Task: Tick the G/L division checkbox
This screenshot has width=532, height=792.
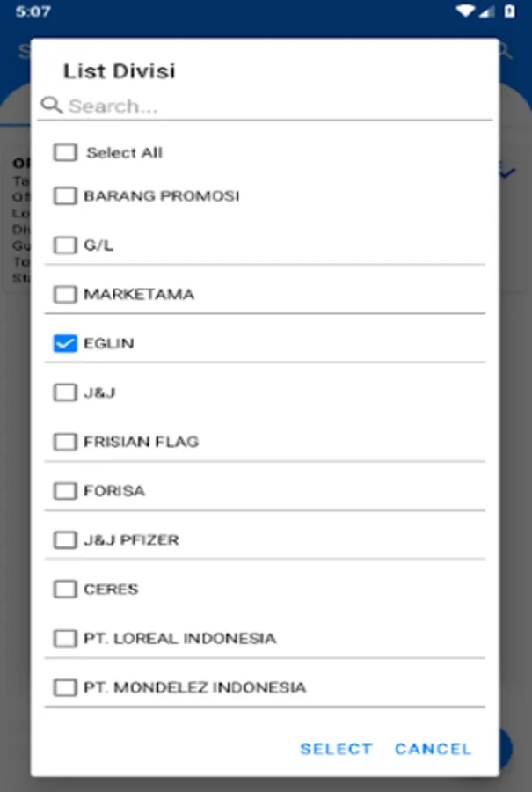Action: [65, 245]
